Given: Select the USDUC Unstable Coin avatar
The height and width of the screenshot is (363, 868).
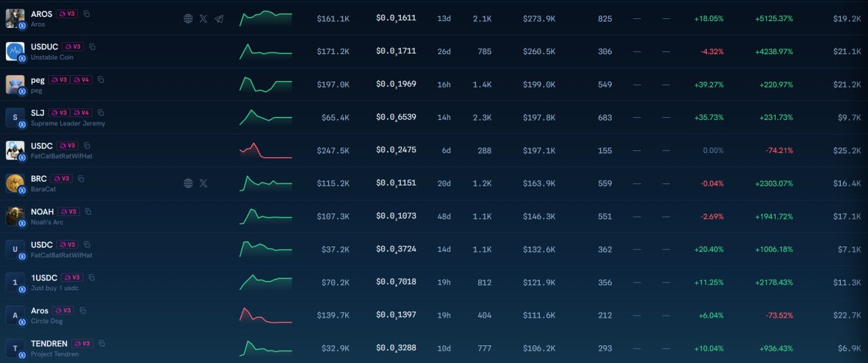Looking at the screenshot, I should tap(15, 51).
